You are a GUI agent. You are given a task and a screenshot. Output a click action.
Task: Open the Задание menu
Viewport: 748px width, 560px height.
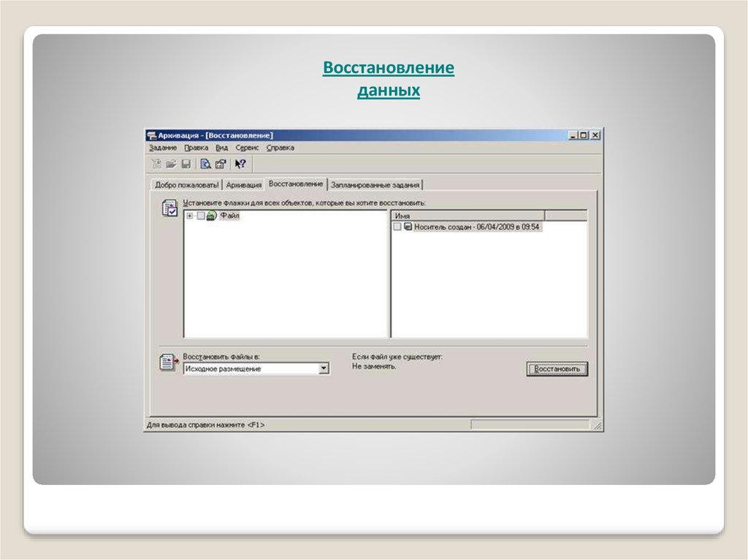(163, 148)
